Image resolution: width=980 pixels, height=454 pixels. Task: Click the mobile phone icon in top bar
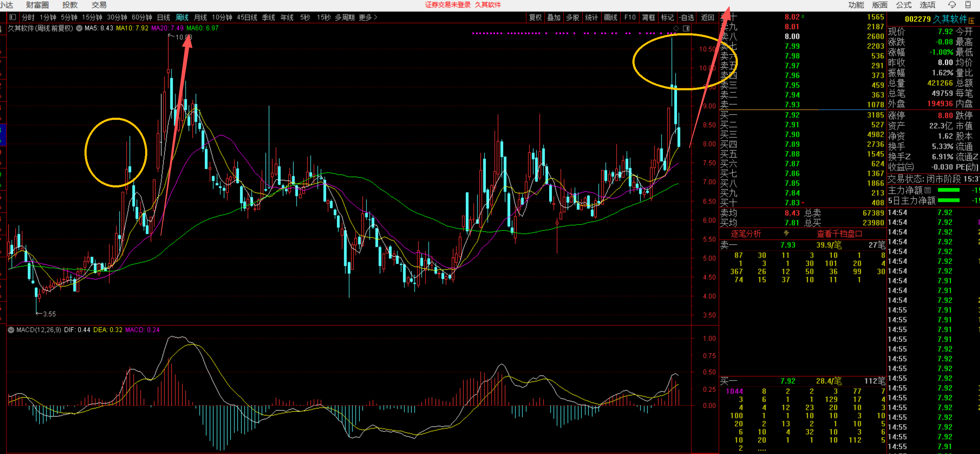coord(968,5)
